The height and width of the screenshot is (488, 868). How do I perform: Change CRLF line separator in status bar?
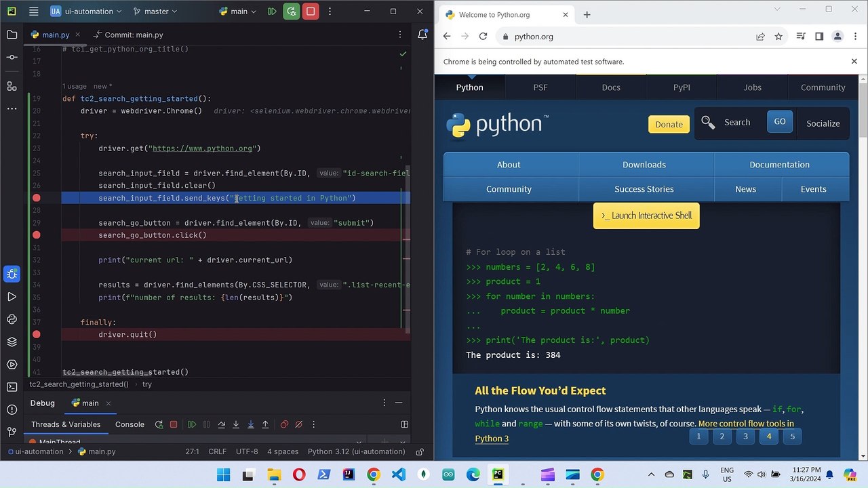click(x=217, y=451)
